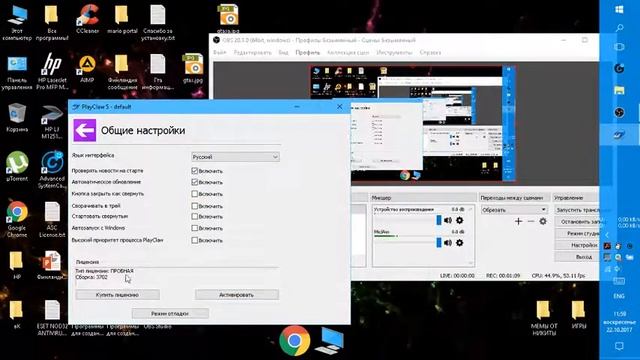Toggle 'Автоматическое обновление' checkbox
Image resolution: width=640 pixels, height=360 pixels.
click(x=195, y=182)
